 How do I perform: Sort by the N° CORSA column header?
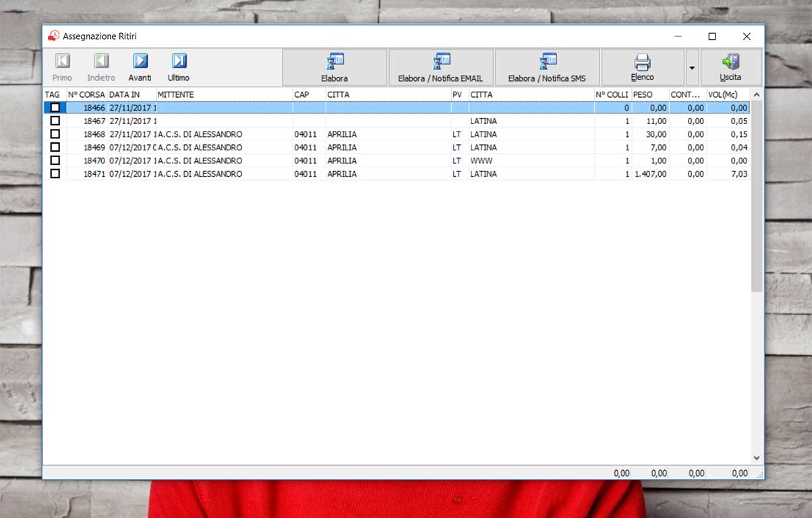87,95
